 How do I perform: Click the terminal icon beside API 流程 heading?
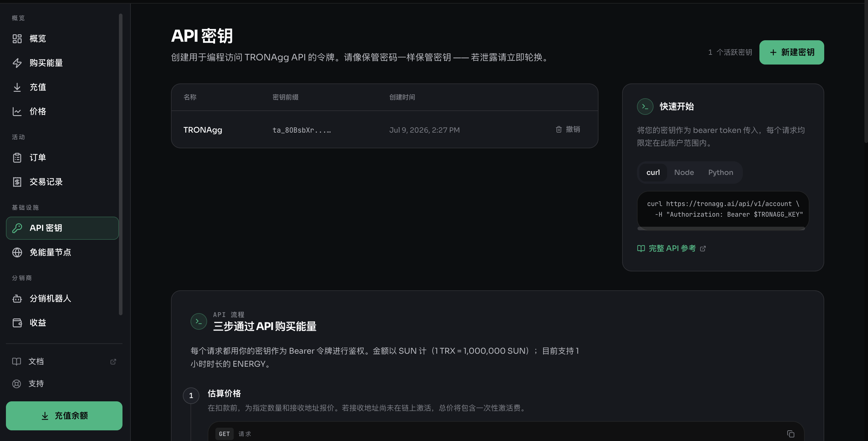[x=199, y=321]
